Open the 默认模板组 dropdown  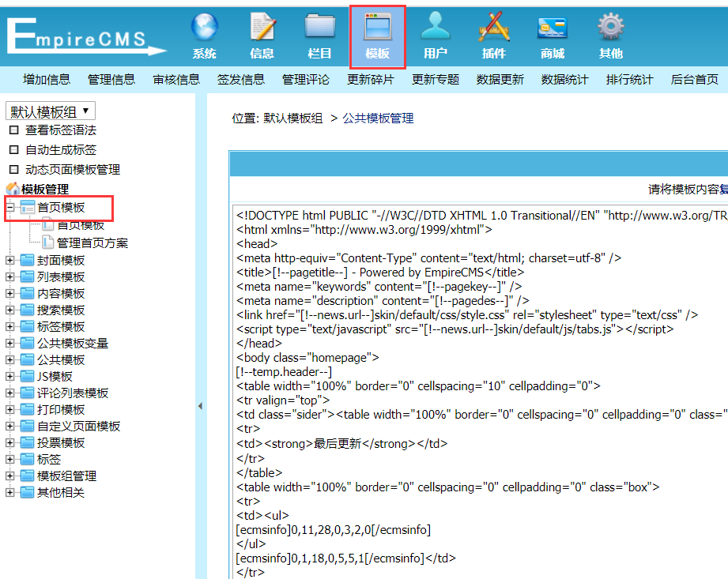point(50,111)
